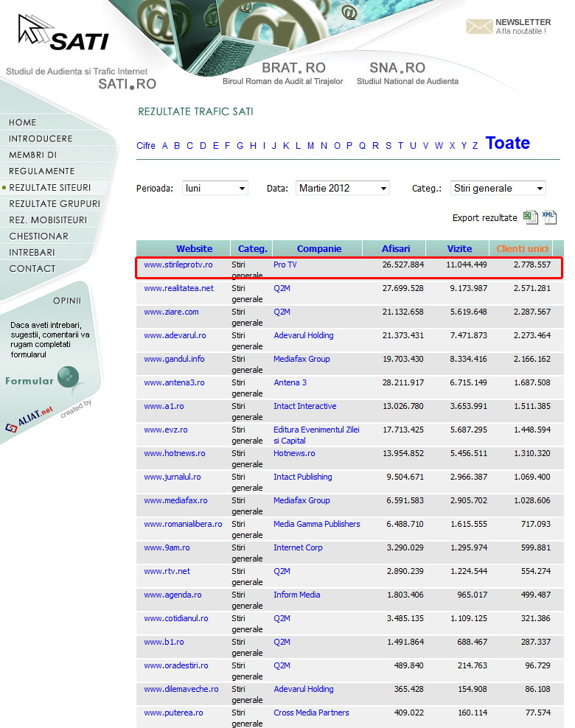The height and width of the screenshot is (728, 575).
Task: Click the Formular green sphere icon
Action: [x=68, y=377]
